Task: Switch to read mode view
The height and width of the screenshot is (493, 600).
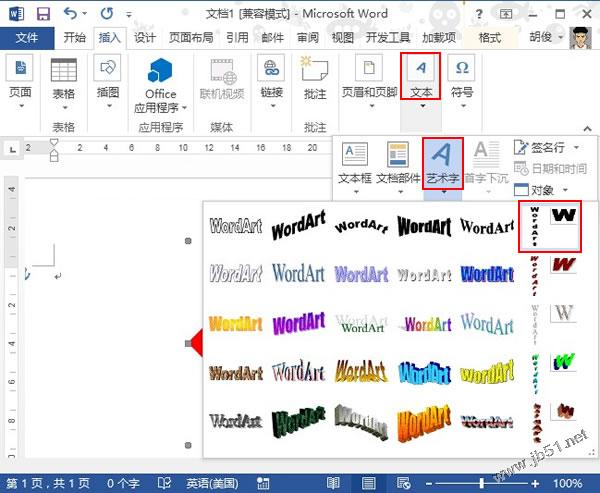Action: coord(333,483)
